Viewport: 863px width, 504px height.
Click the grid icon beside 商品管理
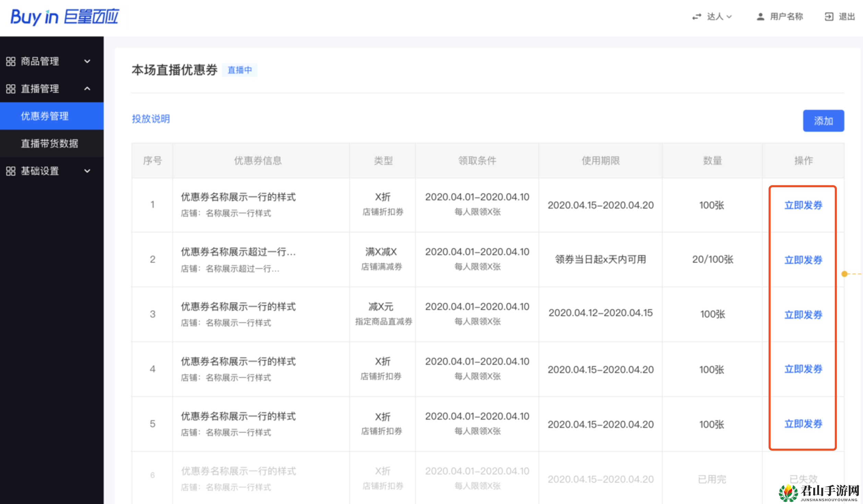click(11, 61)
